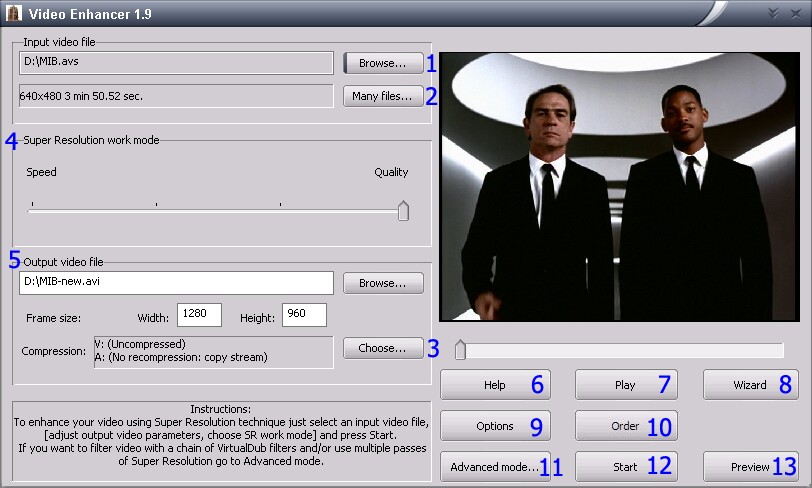Click 'A: (No recompression: copy stream)' text

(181, 357)
